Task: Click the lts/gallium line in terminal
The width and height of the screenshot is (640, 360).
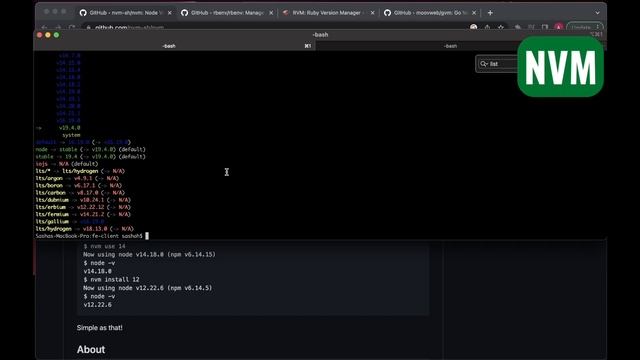Action: (x=70, y=222)
